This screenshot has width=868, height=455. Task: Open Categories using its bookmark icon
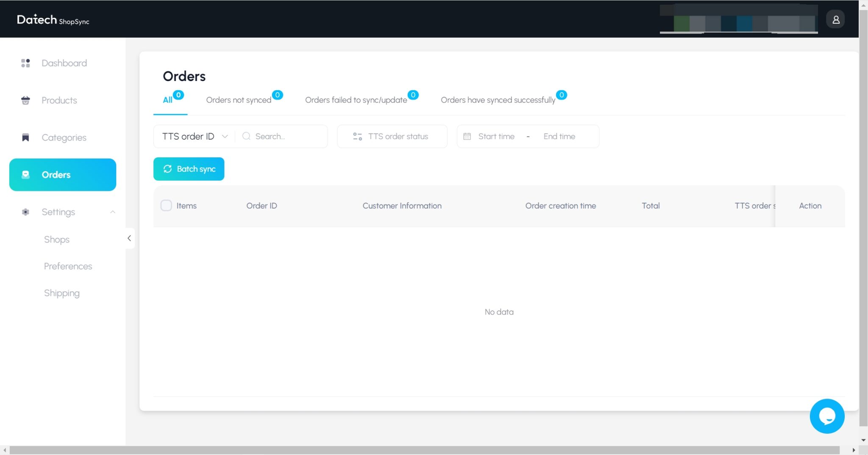tap(26, 137)
